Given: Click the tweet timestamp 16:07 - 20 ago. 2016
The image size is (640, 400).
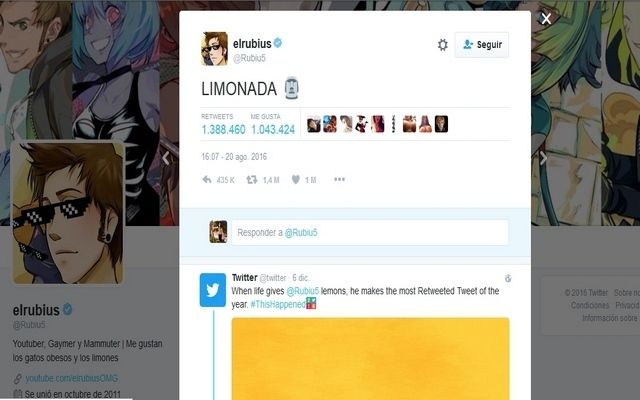Looking at the screenshot, I should pyautogui.click(x=234, y=157).
